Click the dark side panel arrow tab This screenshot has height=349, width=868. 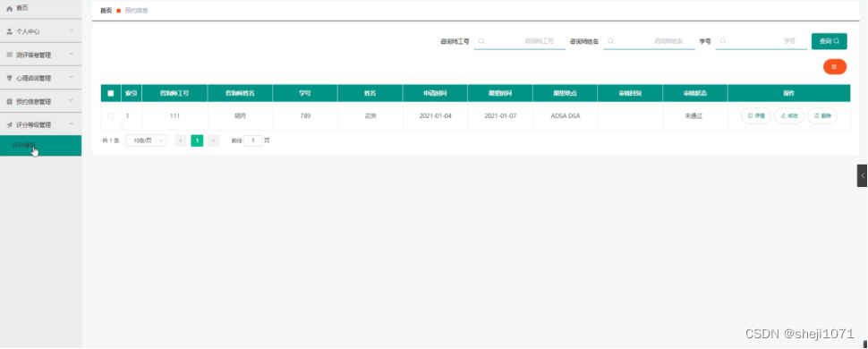click(x=862, y=175)
